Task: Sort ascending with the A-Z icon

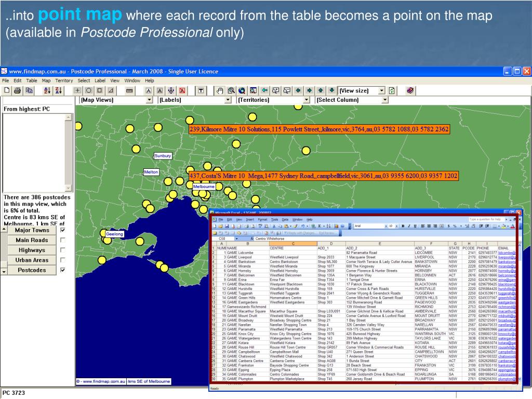Action: [47, 90]
